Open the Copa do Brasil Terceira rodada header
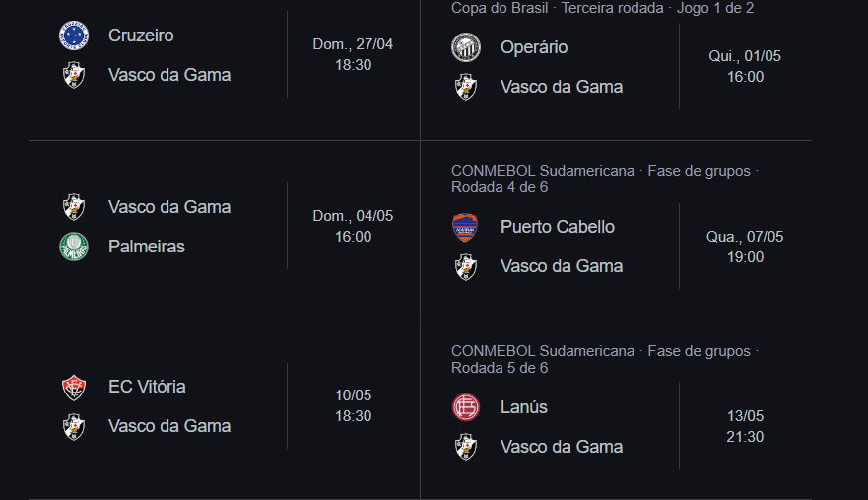The image size is (868, 500). pos(602,8)
